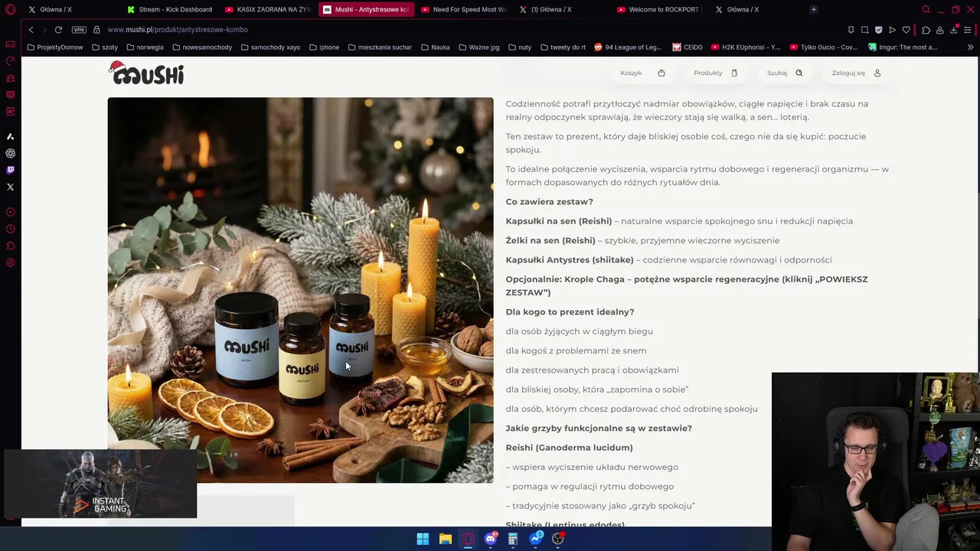980x551 pixels.
Task: Click the Instant Gaming banner
Action: coord(100,484)
